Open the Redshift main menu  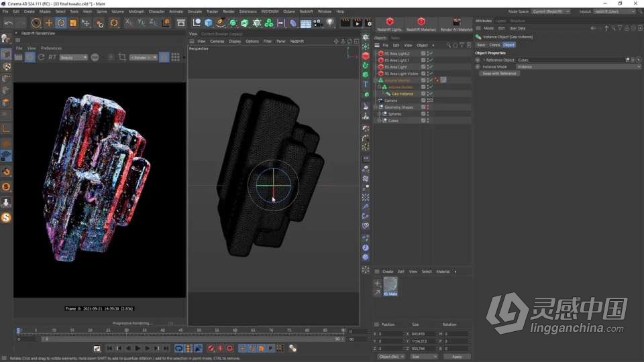pyautogui.click(x=306, y=11)
